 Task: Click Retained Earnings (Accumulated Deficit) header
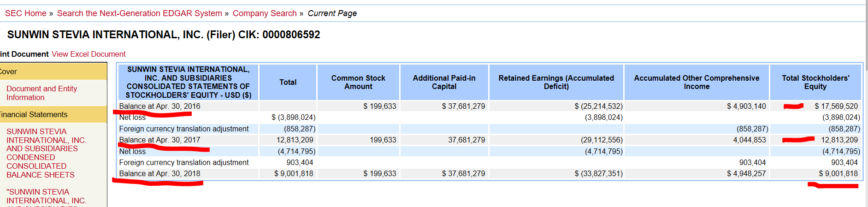coord(556,82)
